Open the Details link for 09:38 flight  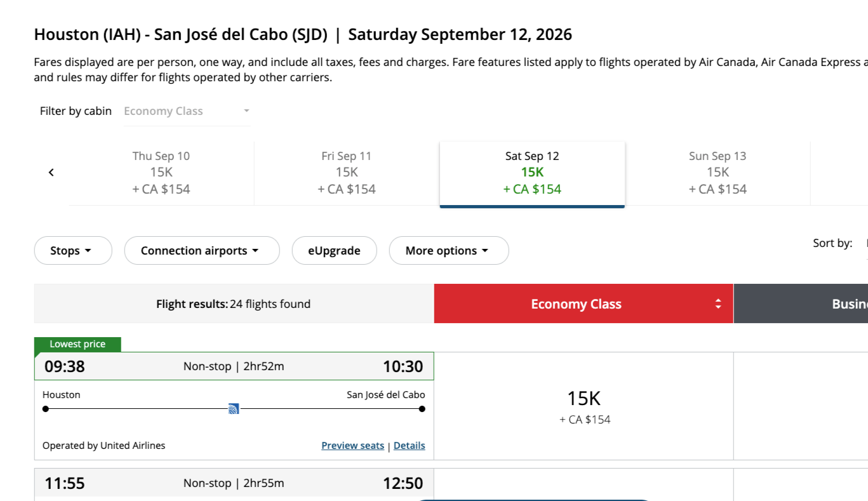(x=410, y=446)
